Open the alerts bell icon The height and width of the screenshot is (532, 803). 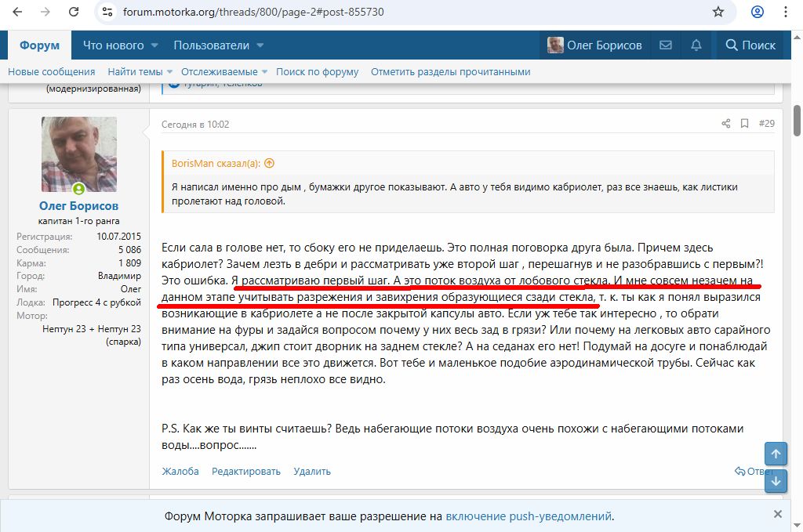click(x=696, y=45)
